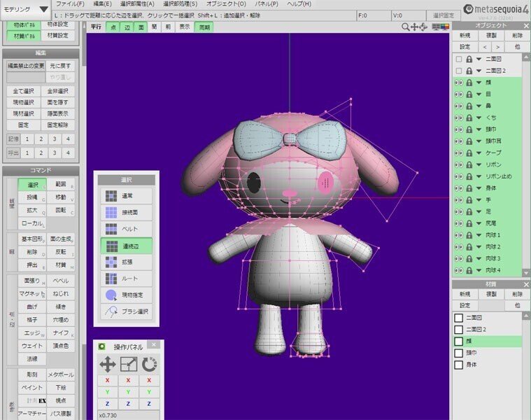Open the 選択部処理(S) menu

click(180, 4)
